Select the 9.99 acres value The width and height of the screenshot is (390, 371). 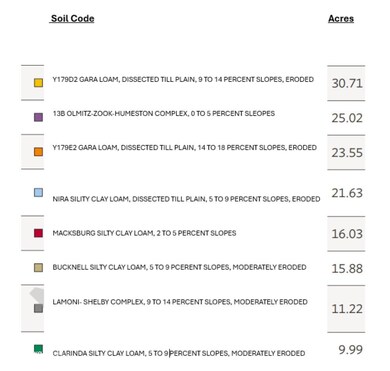pos(351,350)
